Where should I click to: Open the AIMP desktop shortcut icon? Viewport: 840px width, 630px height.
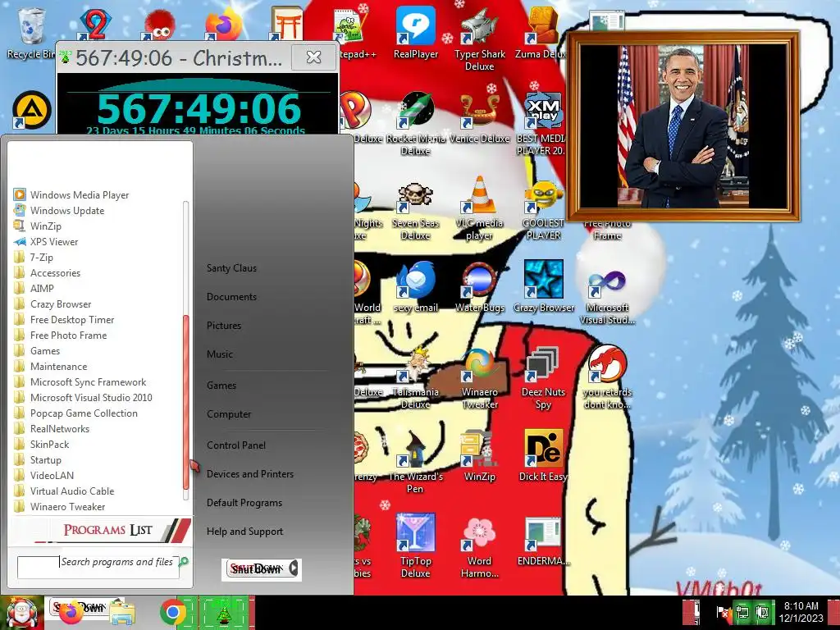click(32, 111)
